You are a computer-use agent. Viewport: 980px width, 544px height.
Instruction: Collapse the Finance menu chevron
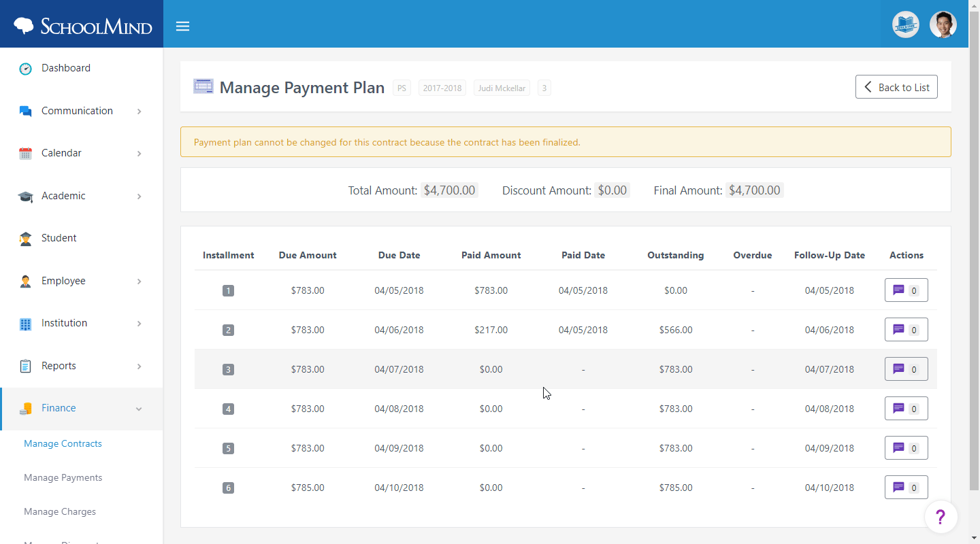pyautogui.click(x=139, y=409)
